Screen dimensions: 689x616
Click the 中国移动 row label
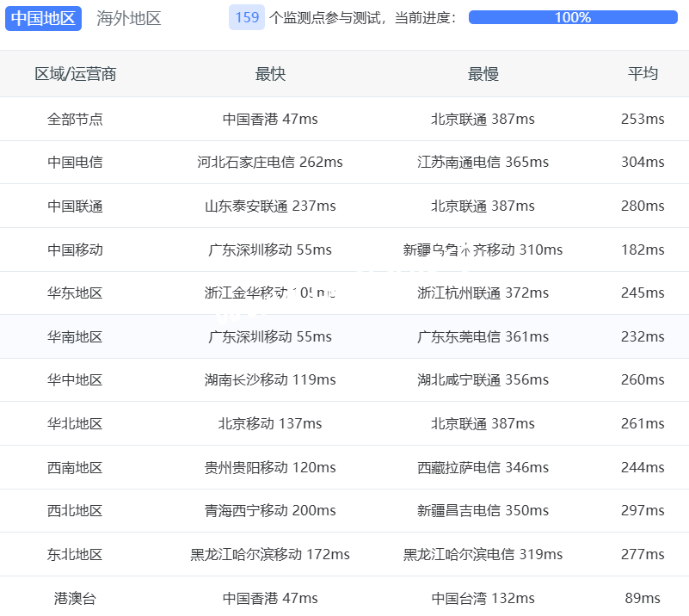click(x=75, y=249)
